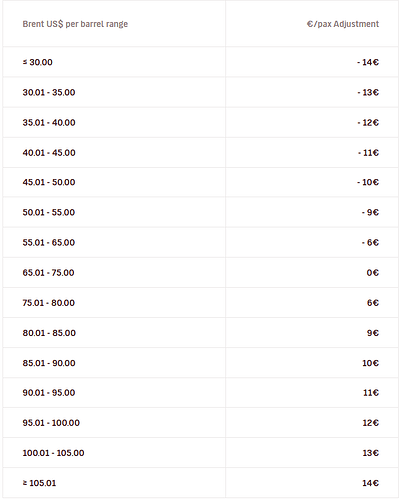Click the '9€' adjustment for 80.01 - 85.00
This screenshot has height=500, width=400.
coord(373,333)
